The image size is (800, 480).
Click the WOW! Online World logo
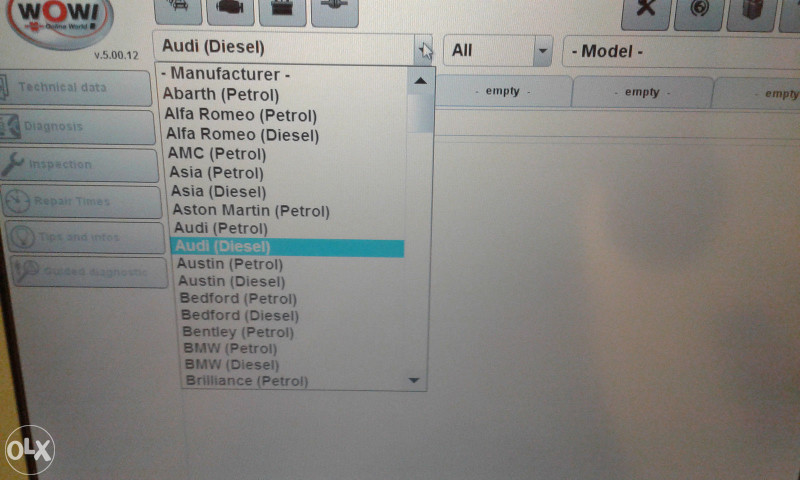59,22
